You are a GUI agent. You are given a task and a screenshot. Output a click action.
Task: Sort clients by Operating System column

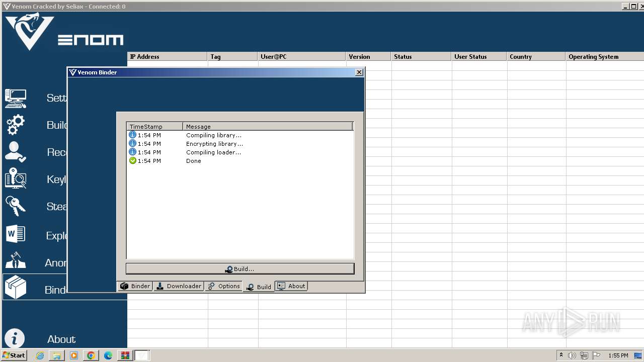(605, 57)
